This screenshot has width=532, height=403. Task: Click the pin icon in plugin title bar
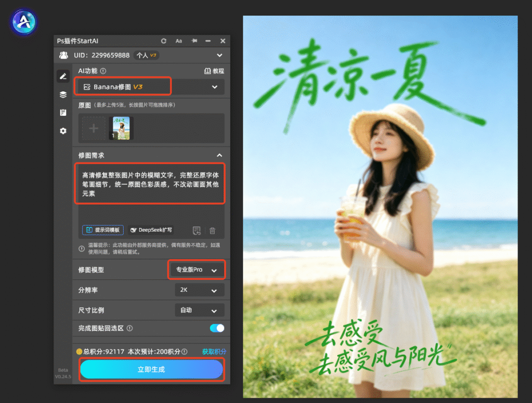[194, 41]
